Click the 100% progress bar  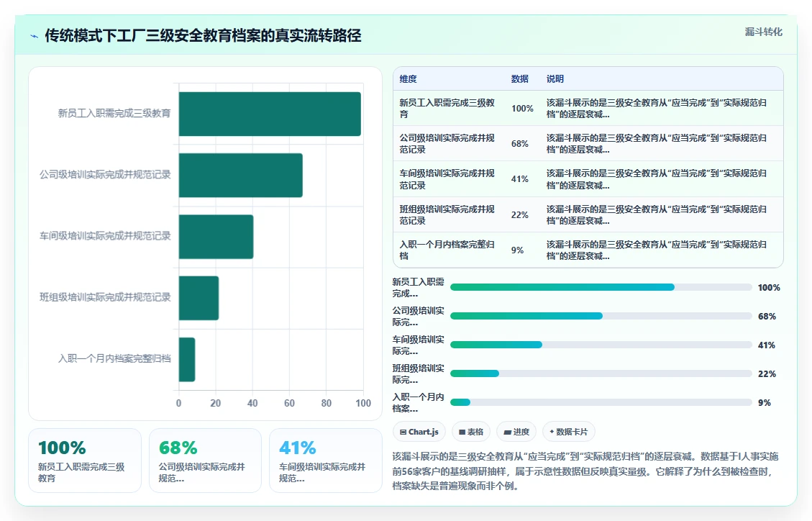(601, 287)
